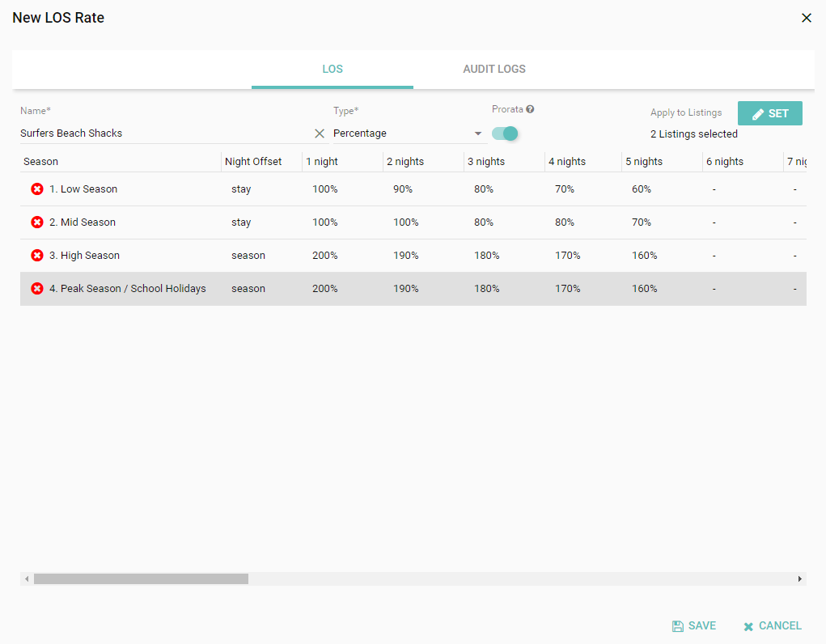Click the Prorata help question mark

click(530, 109)
